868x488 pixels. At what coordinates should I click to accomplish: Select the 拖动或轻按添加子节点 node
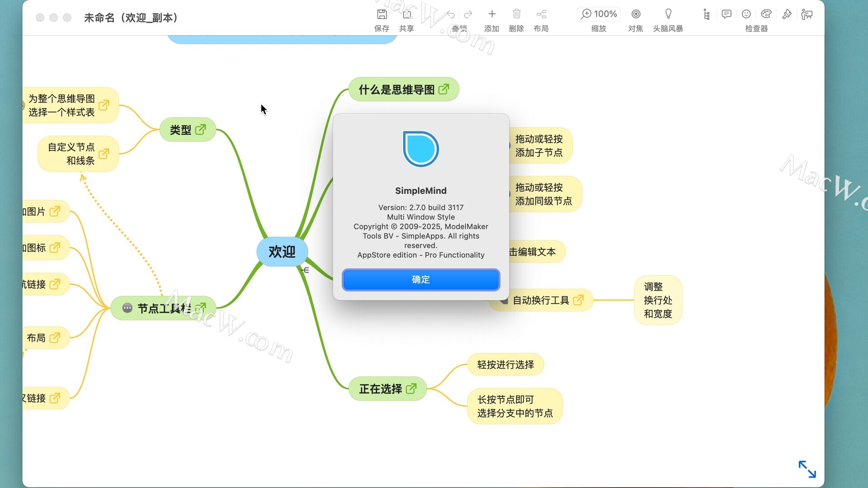pos(540,145)
